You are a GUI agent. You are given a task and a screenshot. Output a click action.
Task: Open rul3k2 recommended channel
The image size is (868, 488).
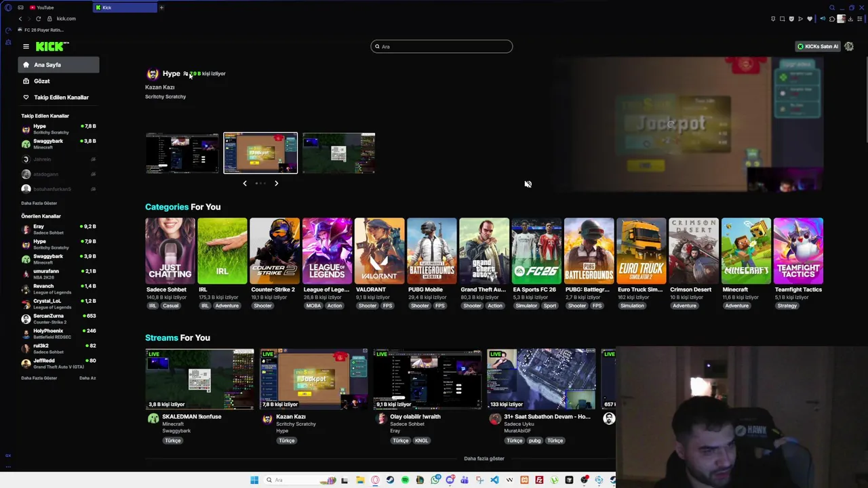coord(58,348)
